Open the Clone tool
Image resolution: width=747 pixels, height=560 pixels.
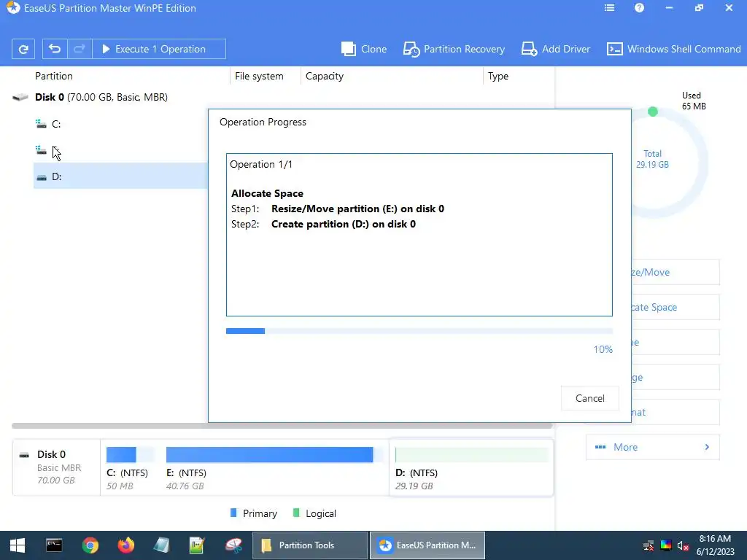[x=364, y=49]
